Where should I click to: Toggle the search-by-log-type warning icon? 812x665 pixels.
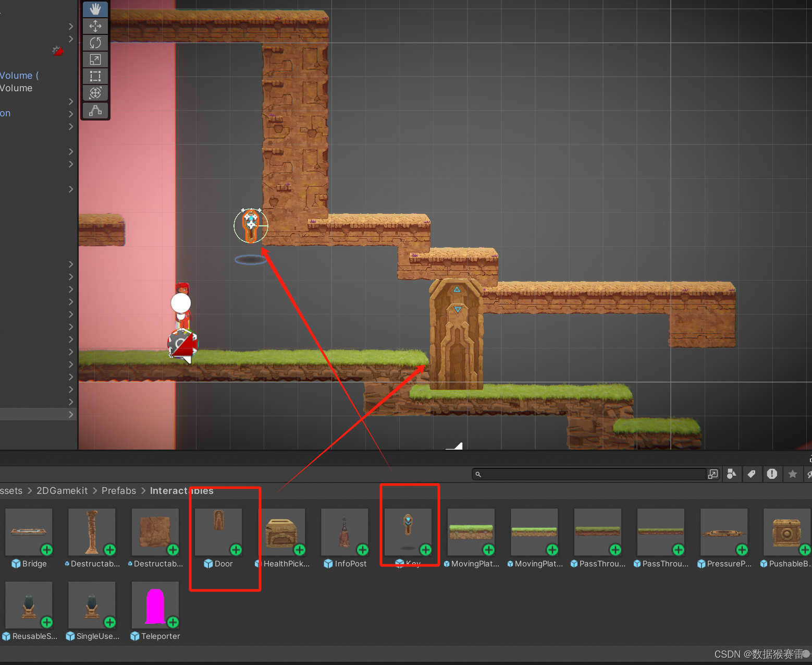click(x=772, y=474)
